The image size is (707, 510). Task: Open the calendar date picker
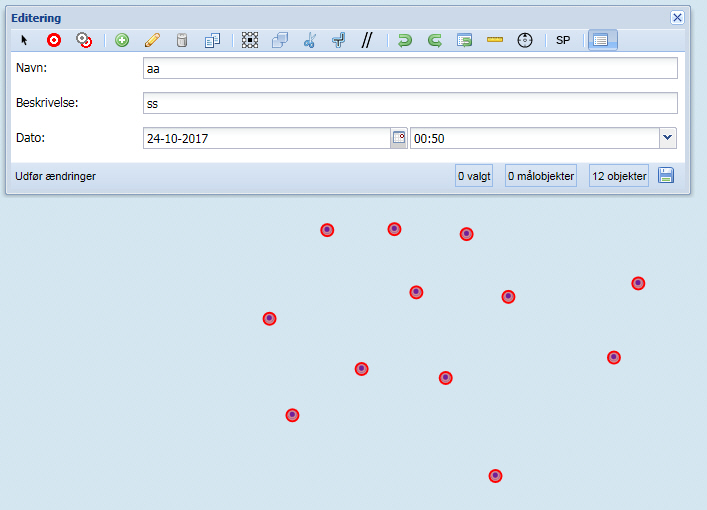point(399,138)
